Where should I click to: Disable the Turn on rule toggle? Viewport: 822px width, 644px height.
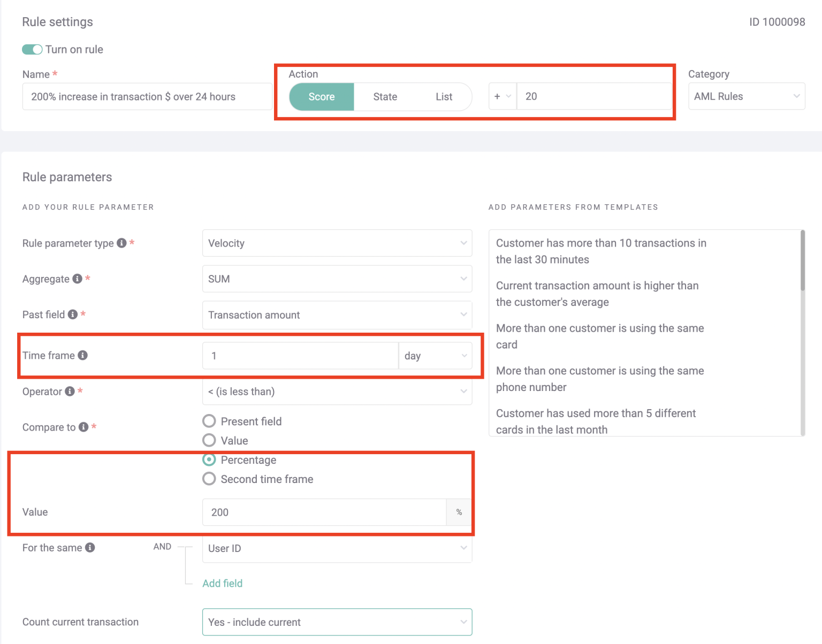click(32, 49)
